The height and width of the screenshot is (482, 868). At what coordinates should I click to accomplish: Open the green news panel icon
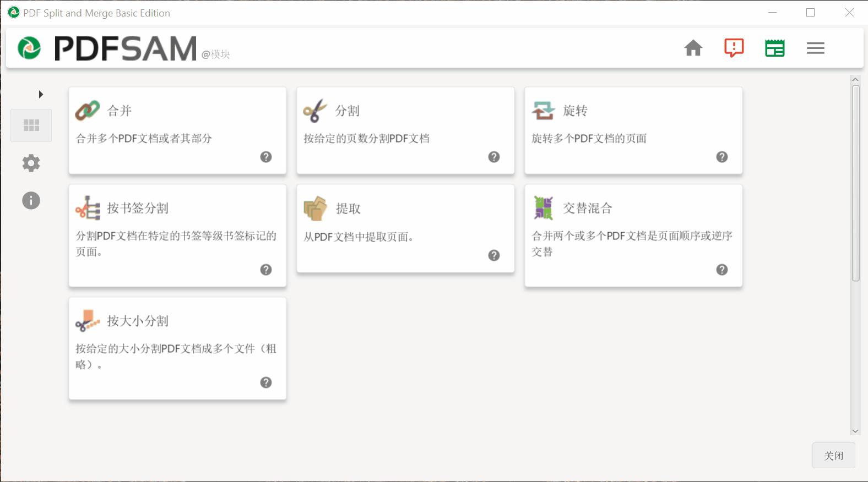[774, 48]
